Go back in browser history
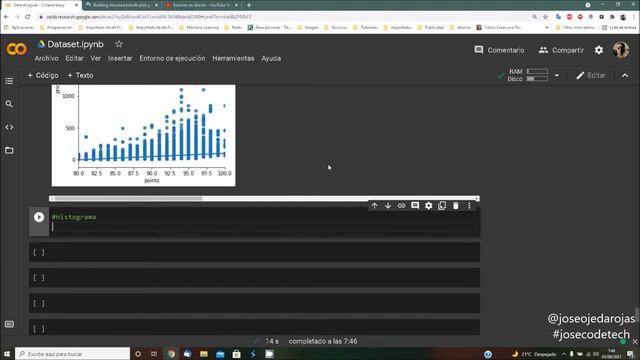The width and height of the screenshot is (640, 360). point(6,17)
